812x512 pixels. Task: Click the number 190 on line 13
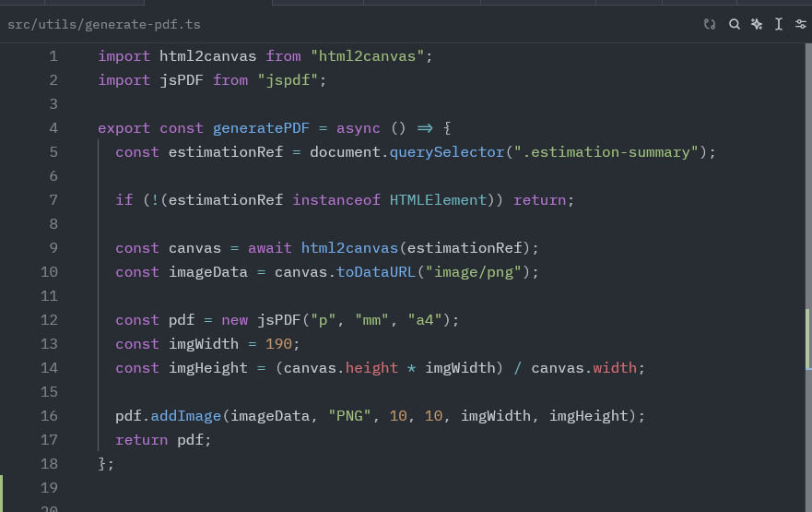coord(278,344)
